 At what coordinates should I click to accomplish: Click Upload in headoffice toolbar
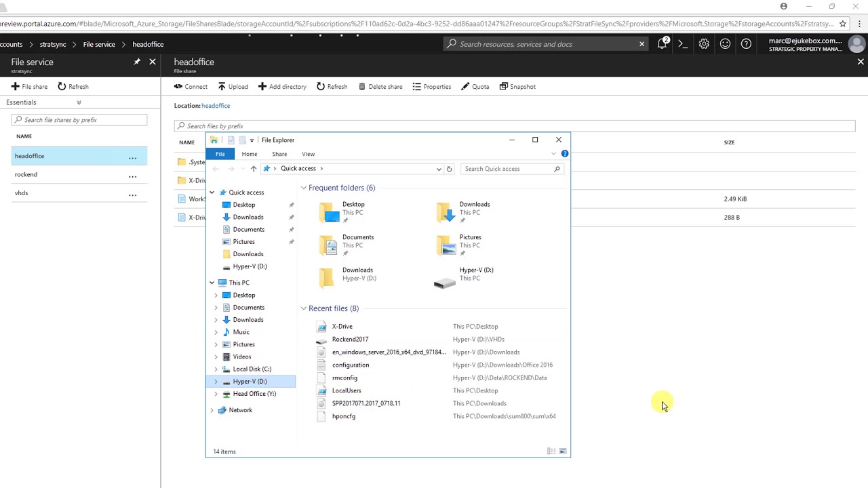click(233, 87)
